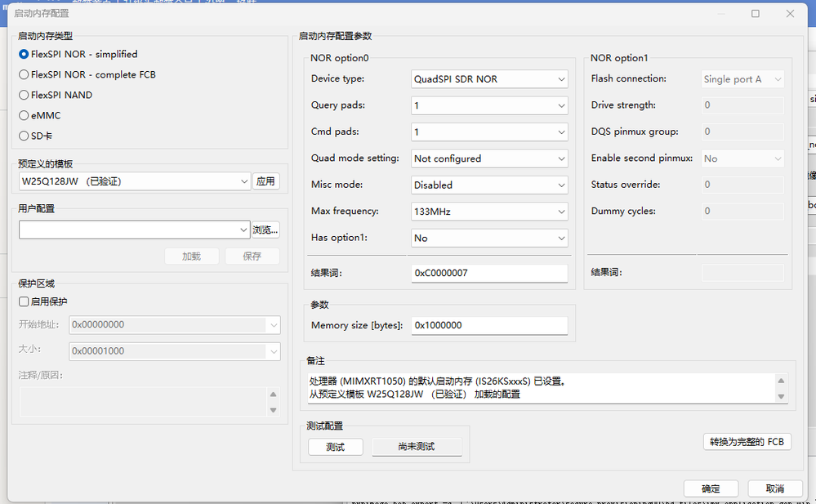
Task: Confirm with the 确定 button
Action: 711,488
